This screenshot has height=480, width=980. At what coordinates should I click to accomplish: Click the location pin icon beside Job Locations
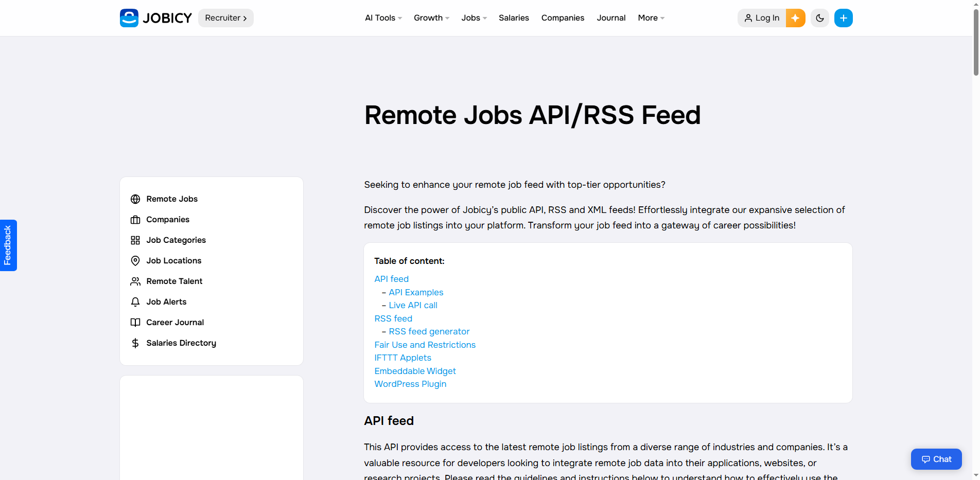[135, 260]
